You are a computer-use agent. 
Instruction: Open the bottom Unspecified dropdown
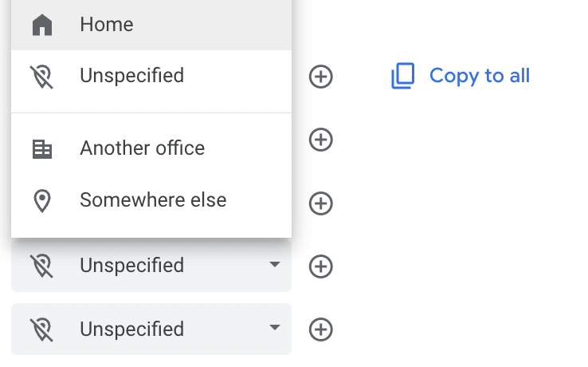(x=151, y=329)
